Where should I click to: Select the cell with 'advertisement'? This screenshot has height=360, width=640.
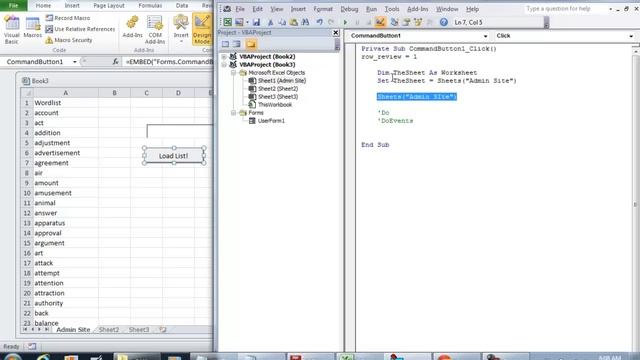click(x=65, y=153)
